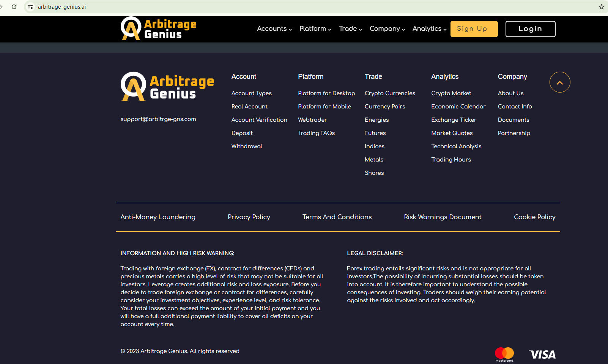
Task: Open the Company menu in navbar
Action: pos(387,29)
